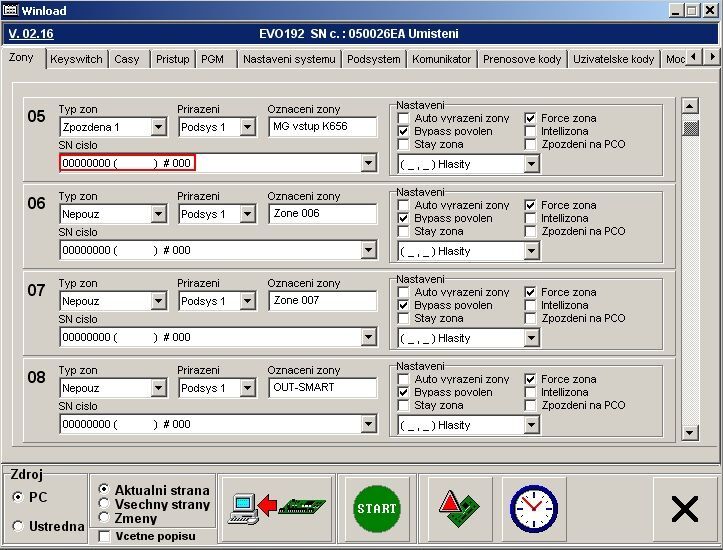Expand Typ zon dropdown for zone 05
Viewport: 723px width, 550px height.
158,127
